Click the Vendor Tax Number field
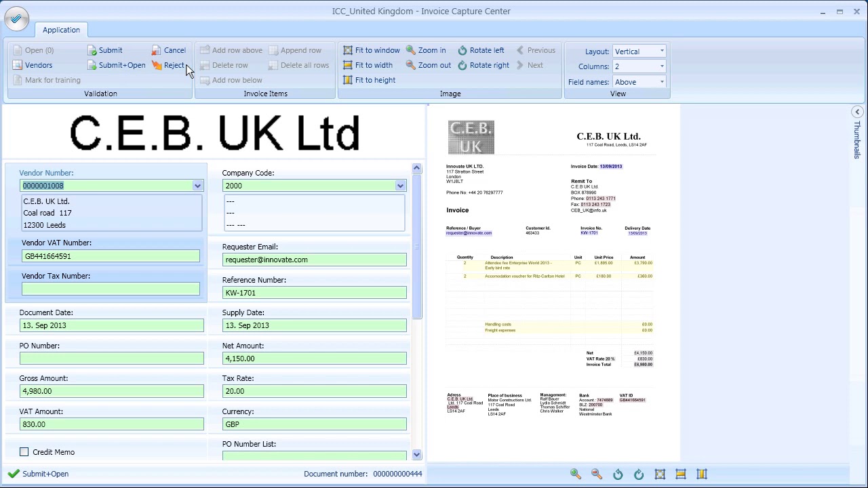The image size is (868, 488). pyautogui.click(x=111, y=289)
